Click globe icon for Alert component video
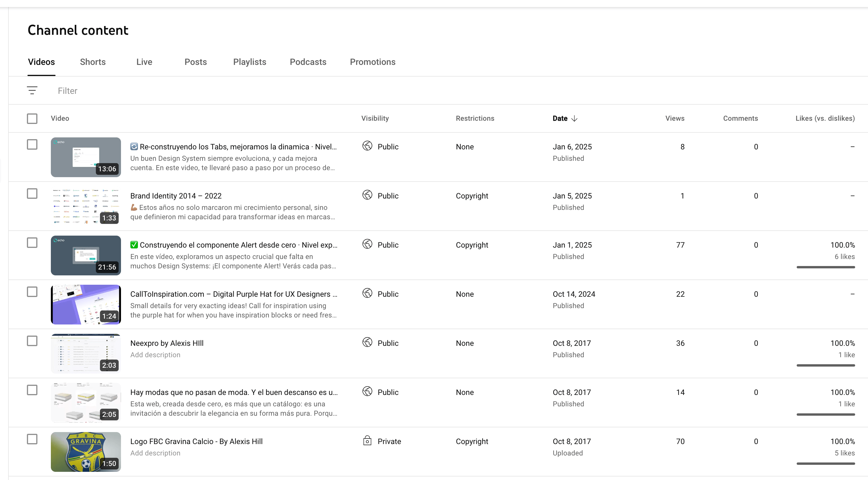Screen dimensions: 868x480 click(x=367, y=244)
